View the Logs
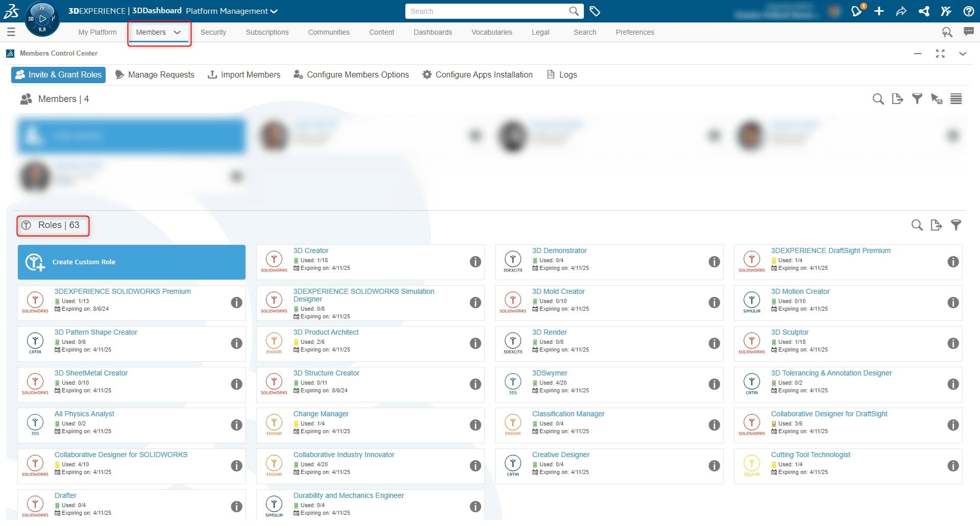This screenshot has width=980, height=526. (x=561, y=74)
